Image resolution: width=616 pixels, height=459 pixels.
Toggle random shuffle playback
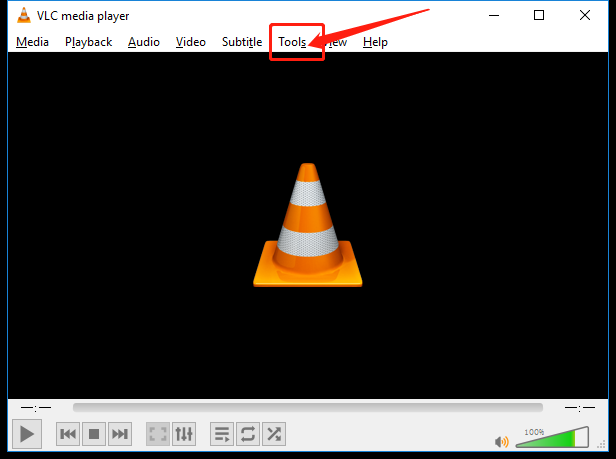(x=274, y=434)
